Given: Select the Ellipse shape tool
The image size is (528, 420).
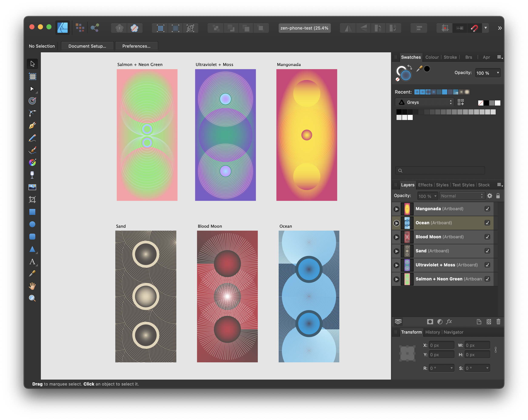Looking at the screenshot, I should click(x=32, y=224).
